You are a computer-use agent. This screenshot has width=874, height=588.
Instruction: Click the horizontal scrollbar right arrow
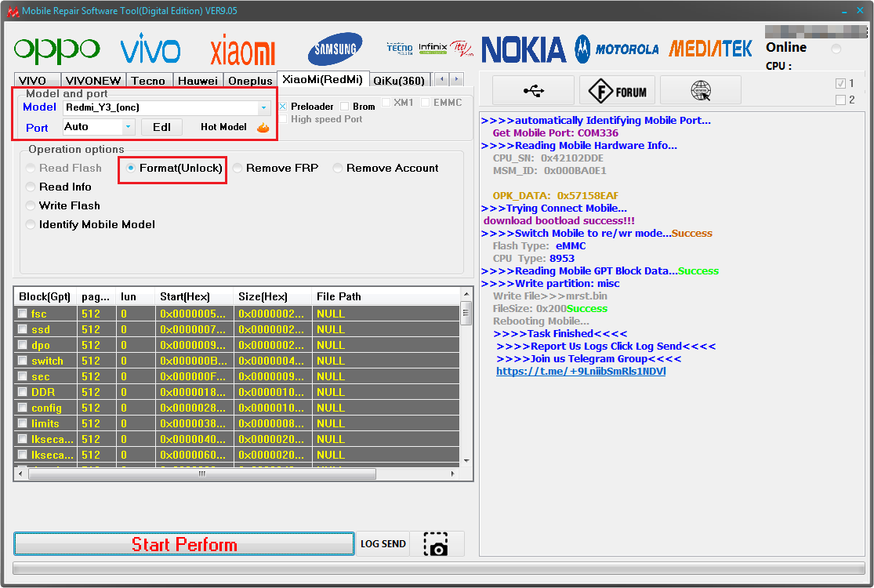pos(452,474)
